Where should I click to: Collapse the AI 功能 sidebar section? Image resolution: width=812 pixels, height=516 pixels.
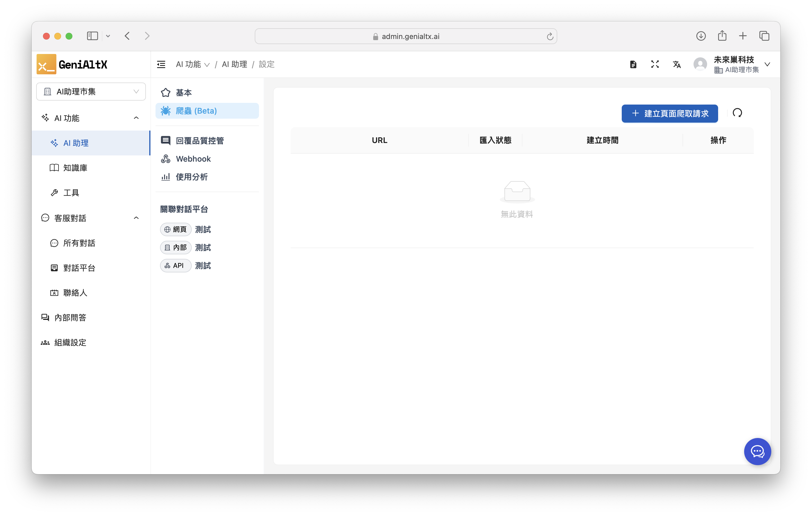(x=136, y=118)
